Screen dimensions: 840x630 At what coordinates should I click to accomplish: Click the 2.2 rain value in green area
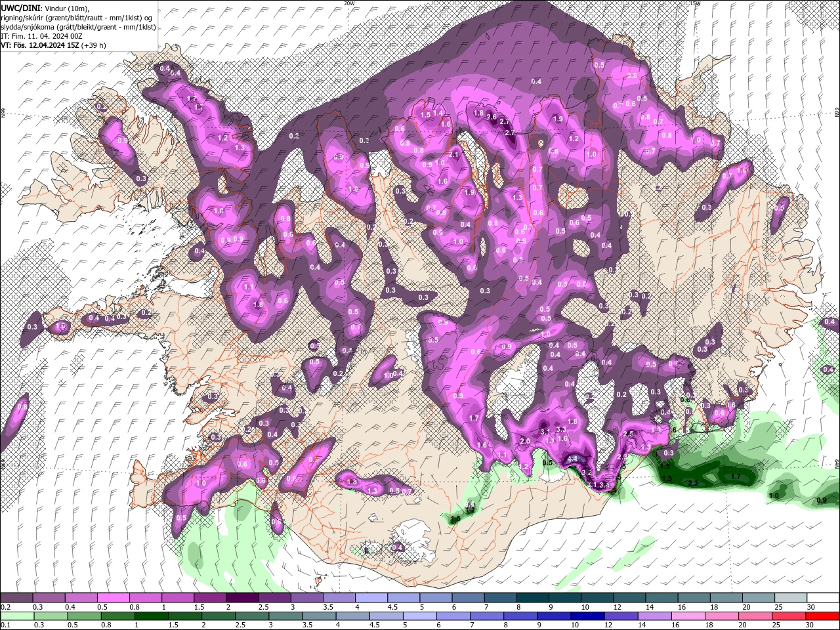[693, 483]
